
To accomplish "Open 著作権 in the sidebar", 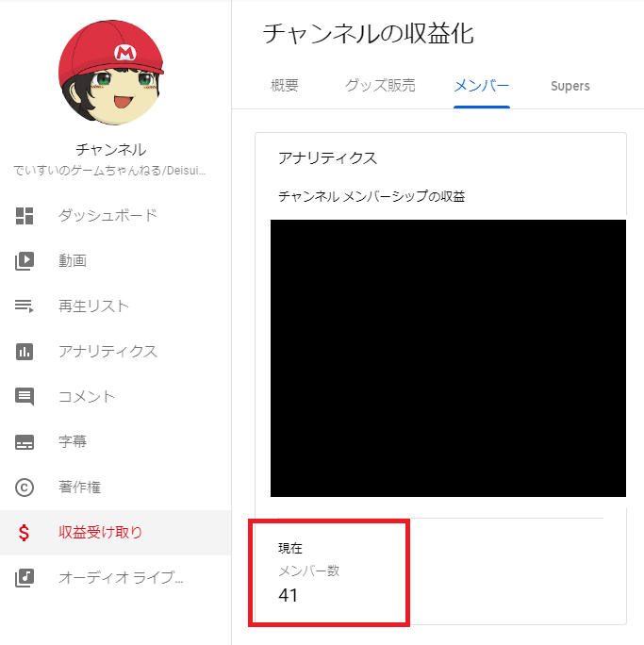I will tap(115, 488).
